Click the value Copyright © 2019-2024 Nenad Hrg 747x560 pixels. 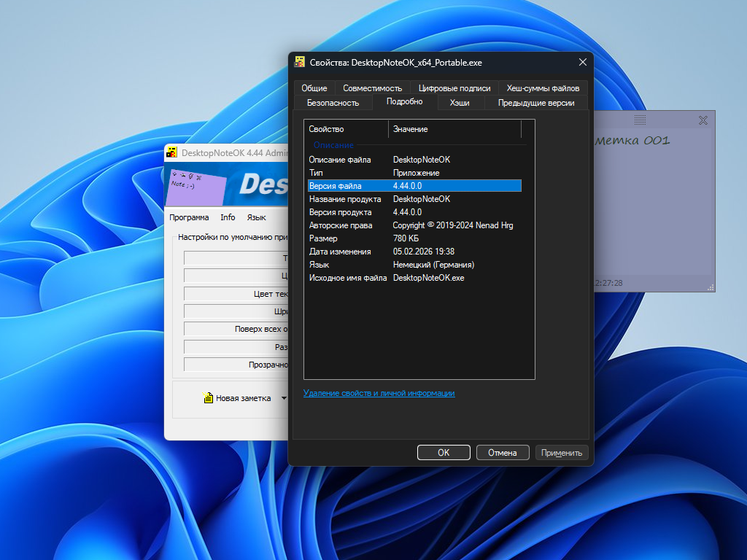pyautogui.click(x=452, y=225)
